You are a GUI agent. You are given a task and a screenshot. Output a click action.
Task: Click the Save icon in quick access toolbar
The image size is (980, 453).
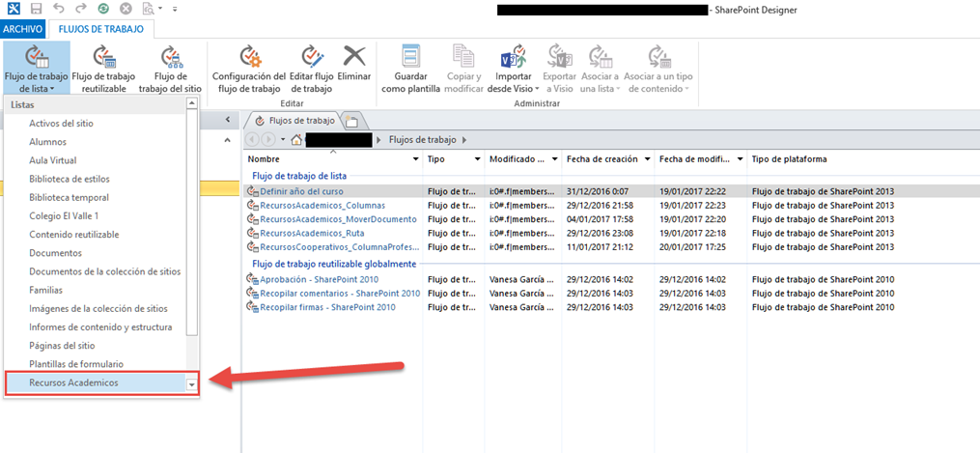coord(36,10)
